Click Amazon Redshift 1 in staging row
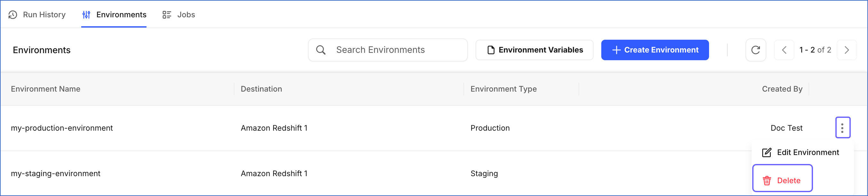This screenshot has height=196, width=868. [x=274, y=174]
